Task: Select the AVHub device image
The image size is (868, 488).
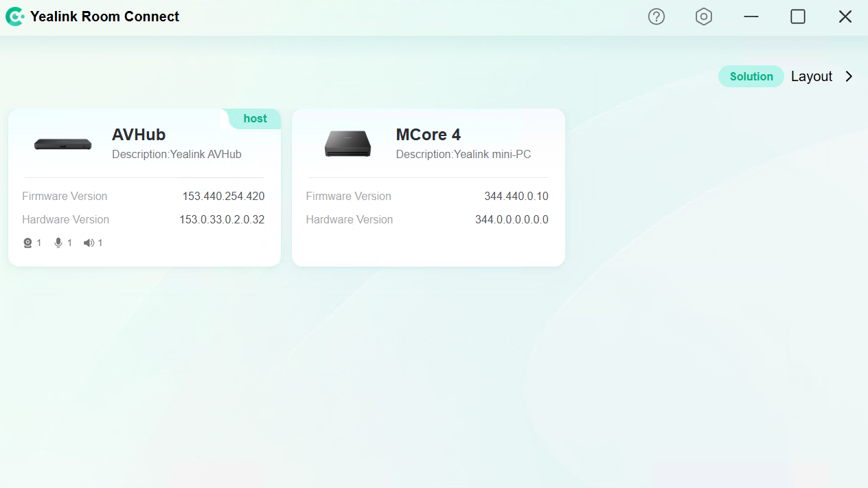Action: click(63, 144)
